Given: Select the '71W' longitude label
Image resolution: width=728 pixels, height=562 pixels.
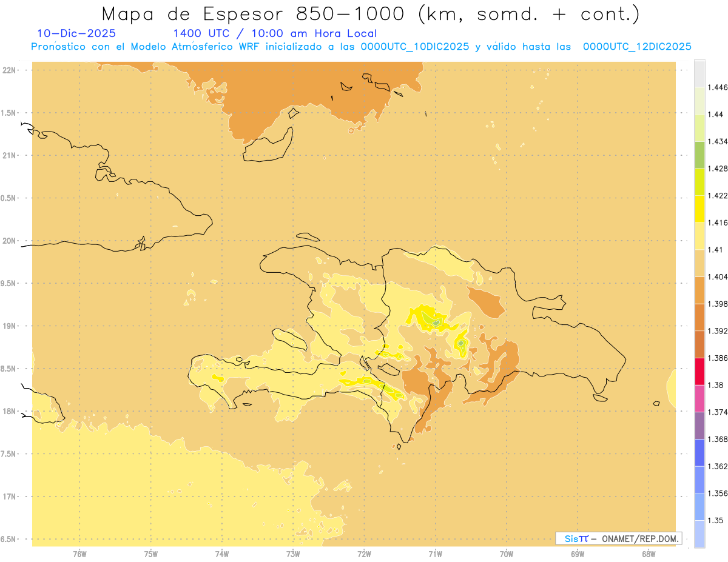Looking at the screenshot, I should (x=435, y=555).
